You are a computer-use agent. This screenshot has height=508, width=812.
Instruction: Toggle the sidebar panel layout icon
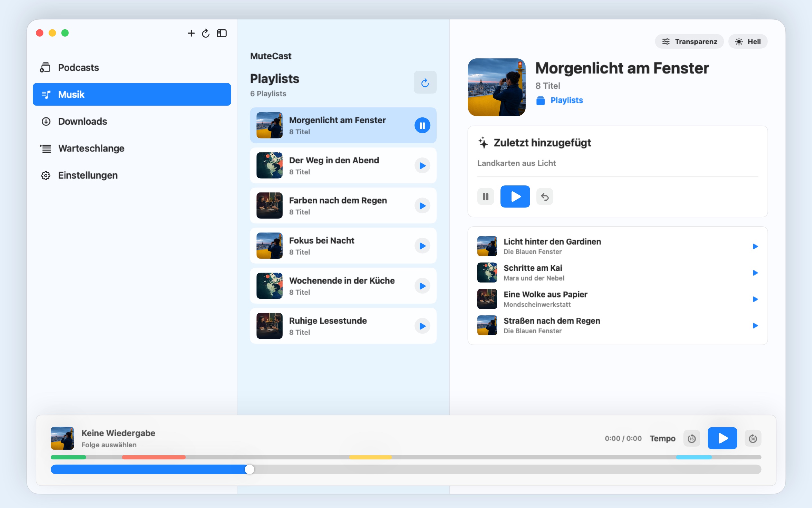pos(222,33)
